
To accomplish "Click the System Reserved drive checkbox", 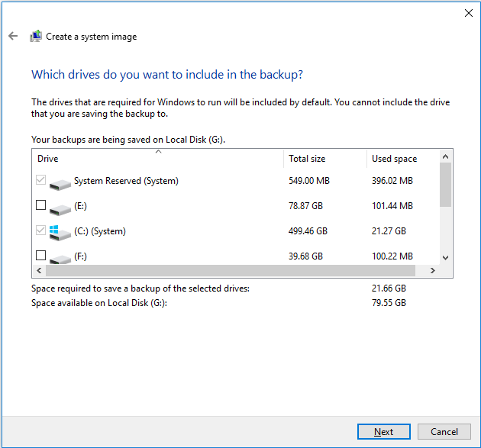I will [40, 179].
